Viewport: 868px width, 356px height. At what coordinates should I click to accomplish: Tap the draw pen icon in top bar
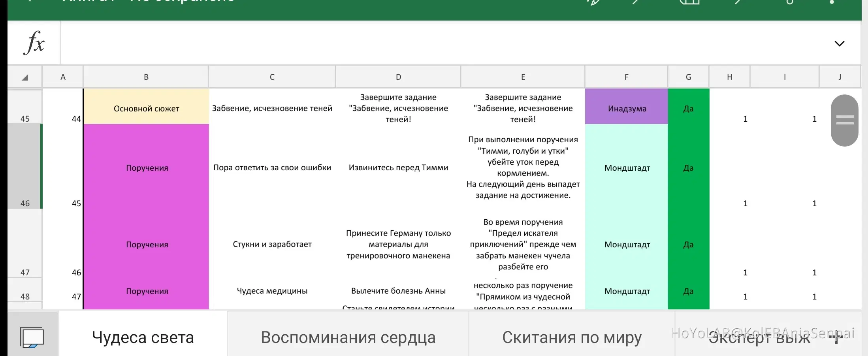(x=593, y=2)
